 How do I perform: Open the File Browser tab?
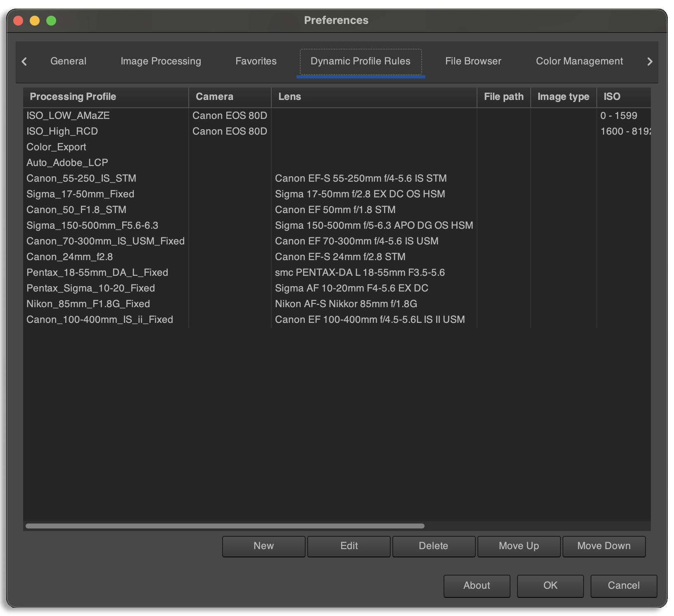point(473,61)
